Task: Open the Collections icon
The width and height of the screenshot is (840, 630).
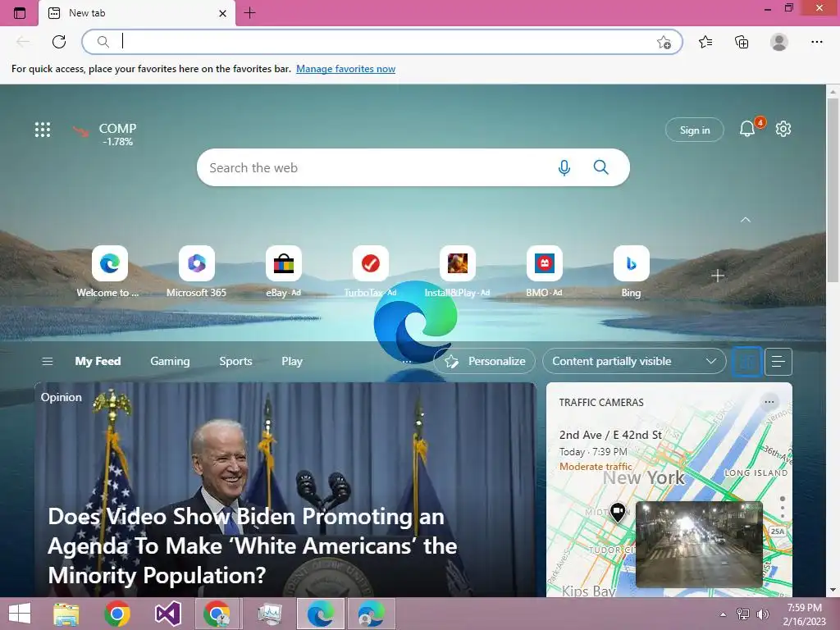Action: click(742, 41)
